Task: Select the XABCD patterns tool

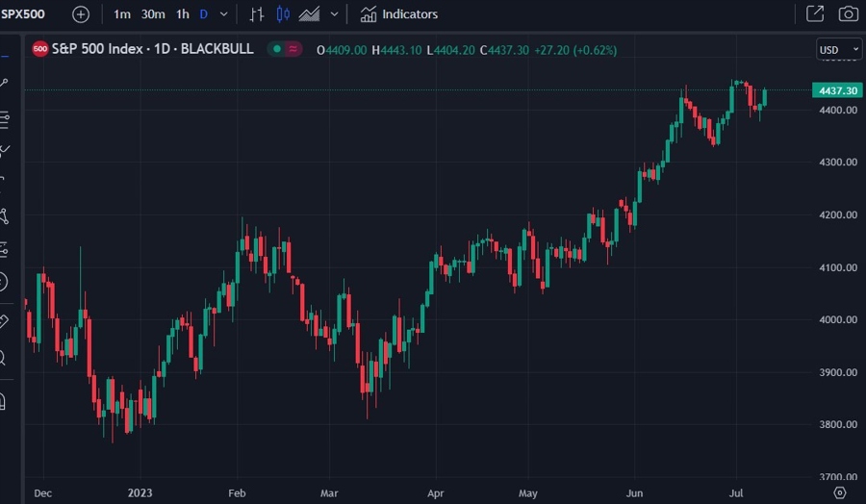Action: (x=5, y=216)
